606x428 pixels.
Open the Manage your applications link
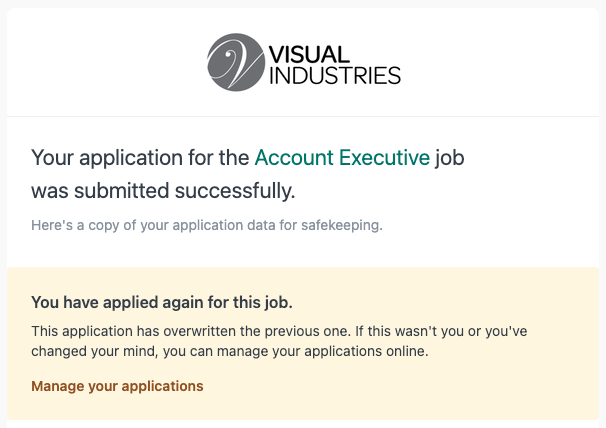click(117, 386)
